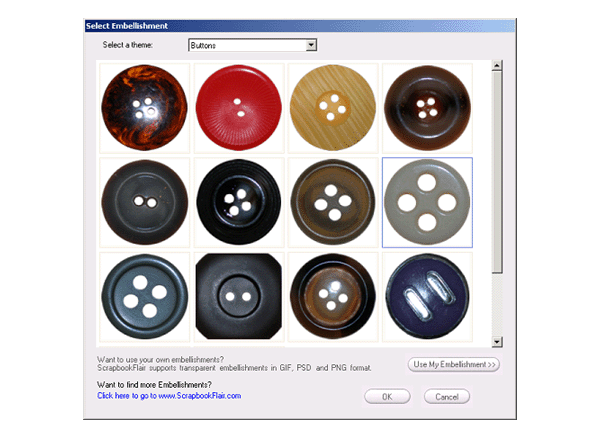This screenshot has width=600, height=436.
Task: Select the dark brown glossy four-hole button
Action: [x=427, y=108]
